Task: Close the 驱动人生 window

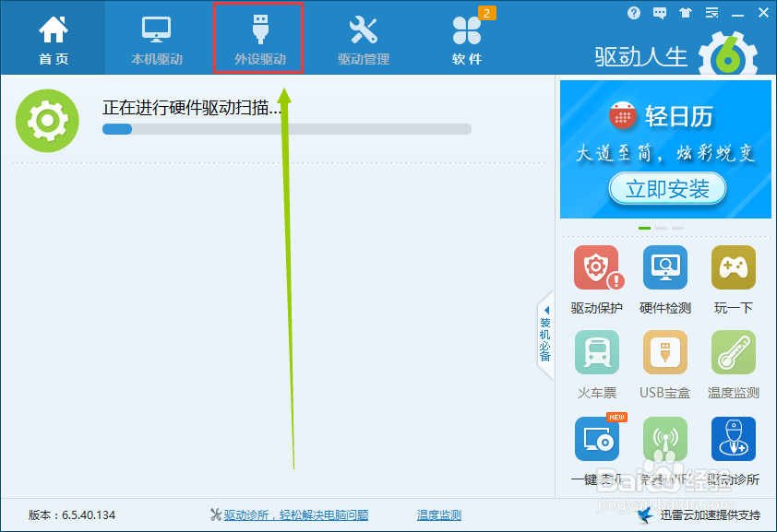Action: pos(763,13)
